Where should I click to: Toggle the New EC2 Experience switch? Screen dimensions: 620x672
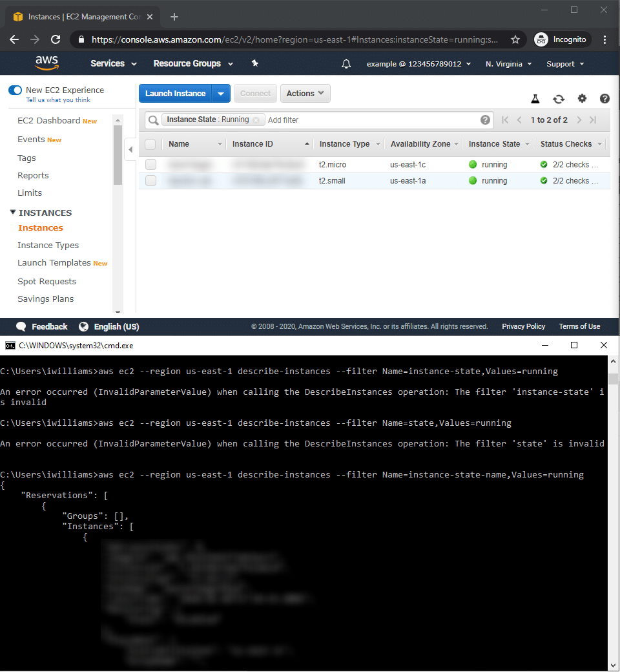pyautogui.click(x=15, y=90)
